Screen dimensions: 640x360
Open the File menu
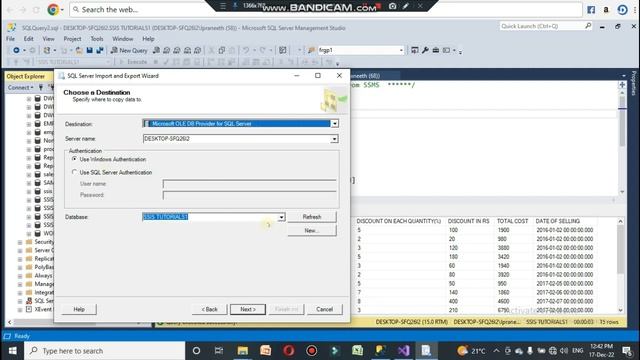click(11, 39)
